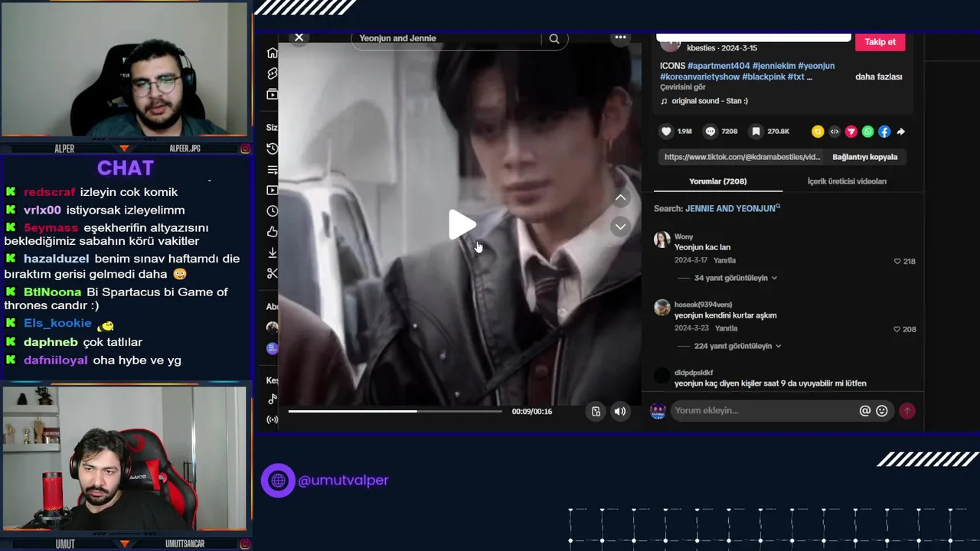The height and width of the screenshot is (551, 980).
Task: Open Watch later clock icon in sidebar
Action: (272, 211)
